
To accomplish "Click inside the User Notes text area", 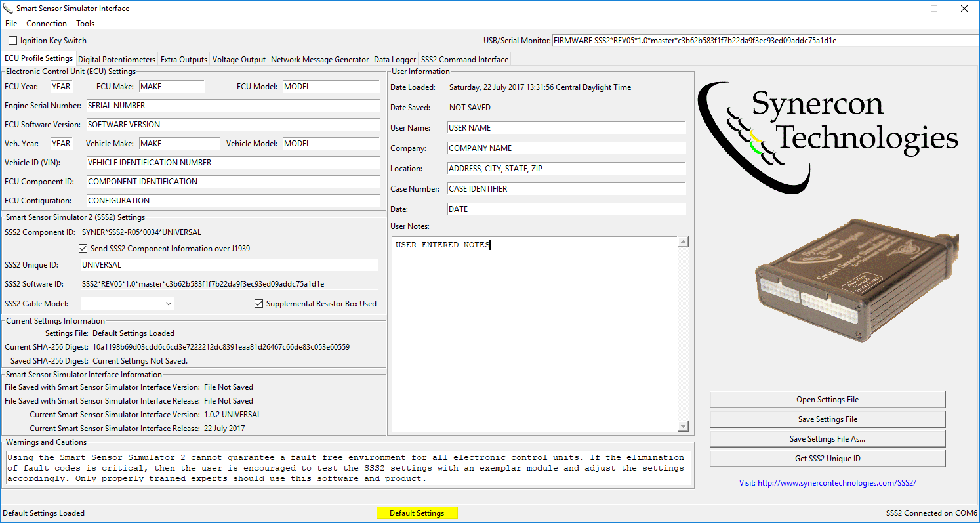I will (534, 335).
